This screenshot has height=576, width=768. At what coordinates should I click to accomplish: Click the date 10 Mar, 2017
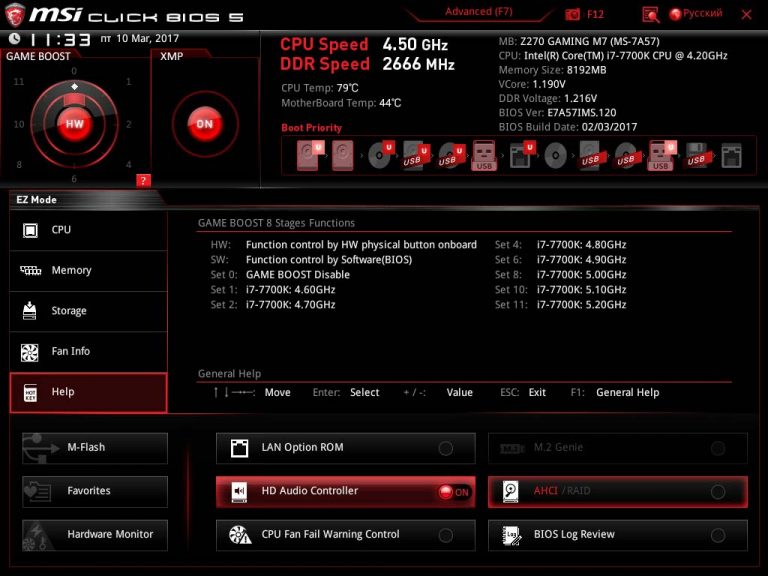point(147,38)
